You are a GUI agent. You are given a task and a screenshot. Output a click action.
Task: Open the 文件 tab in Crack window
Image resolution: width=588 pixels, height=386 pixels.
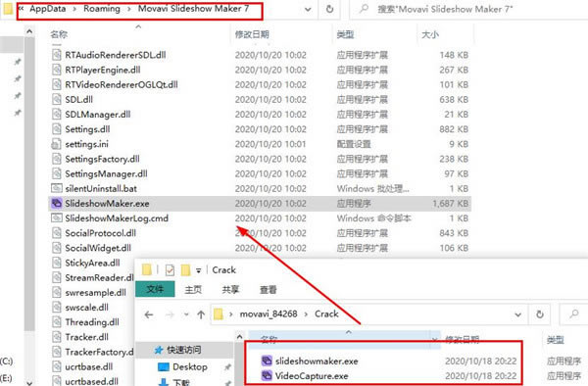(155, 289)
